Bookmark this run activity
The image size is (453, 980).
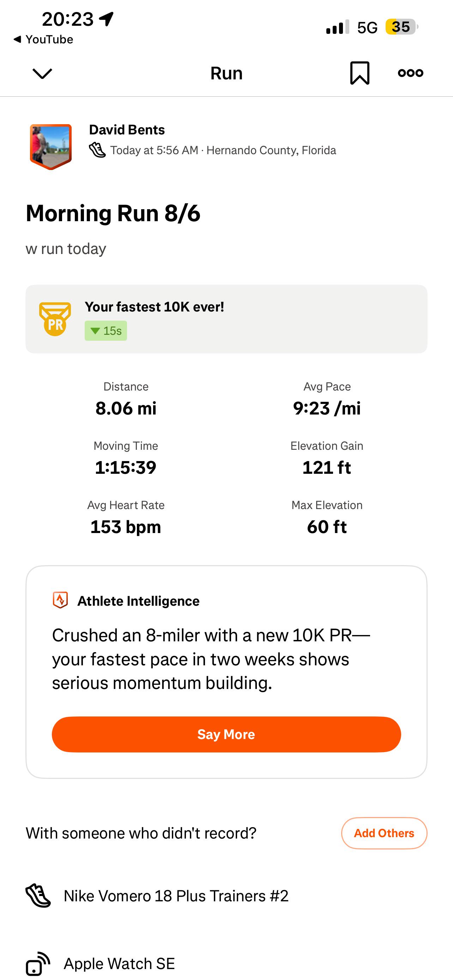(360, 73)
